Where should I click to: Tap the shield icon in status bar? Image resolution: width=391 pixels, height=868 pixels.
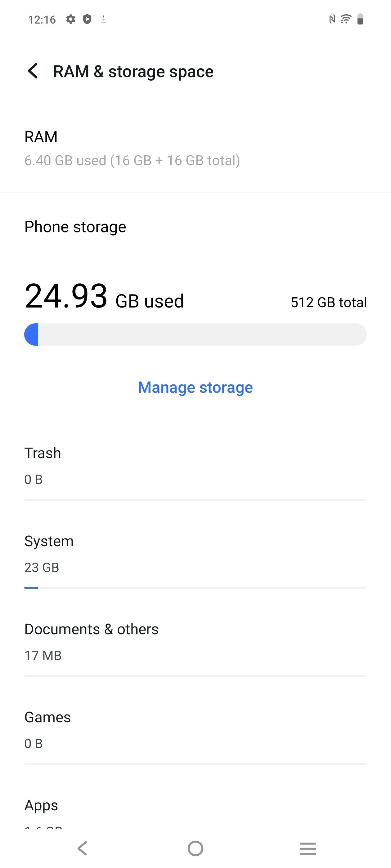pyautogui.click(x=87, y=19)
